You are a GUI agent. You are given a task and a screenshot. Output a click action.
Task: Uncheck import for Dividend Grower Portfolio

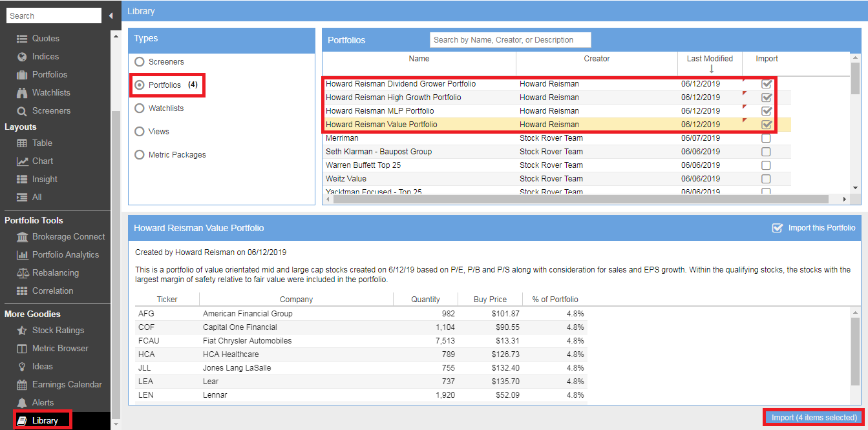point(767,84)
